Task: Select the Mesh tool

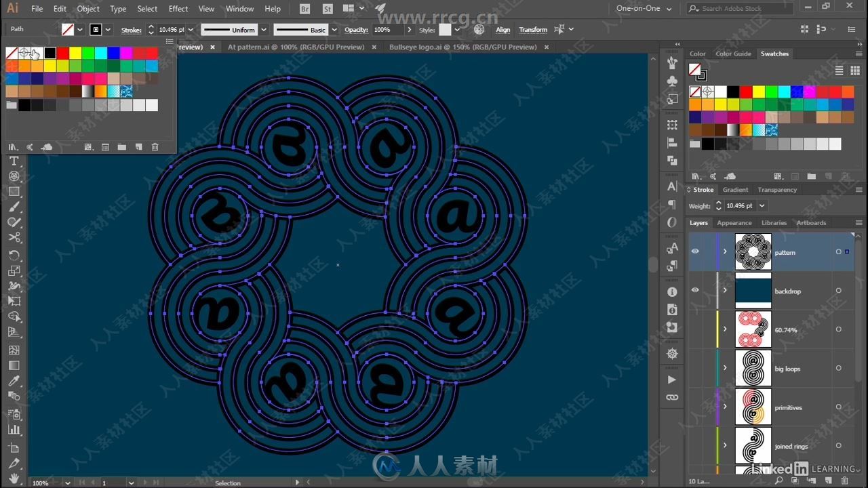Action: (x=14, y=350)
